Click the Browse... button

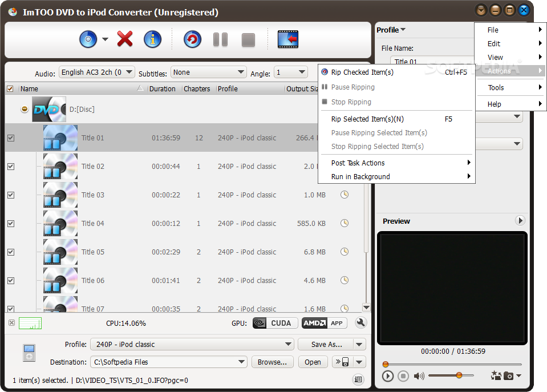click(x=273, y=362)
